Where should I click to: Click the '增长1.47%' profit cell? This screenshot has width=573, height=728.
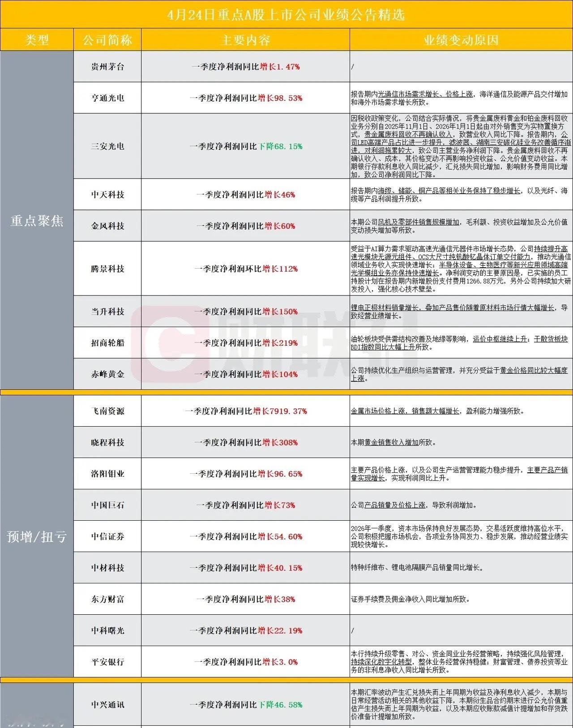245,67
